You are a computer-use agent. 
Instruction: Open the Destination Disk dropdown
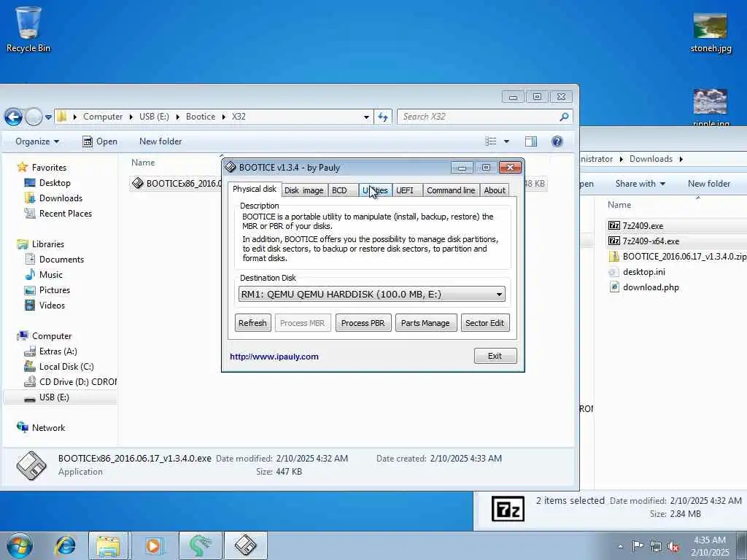[x=371, y=295]
